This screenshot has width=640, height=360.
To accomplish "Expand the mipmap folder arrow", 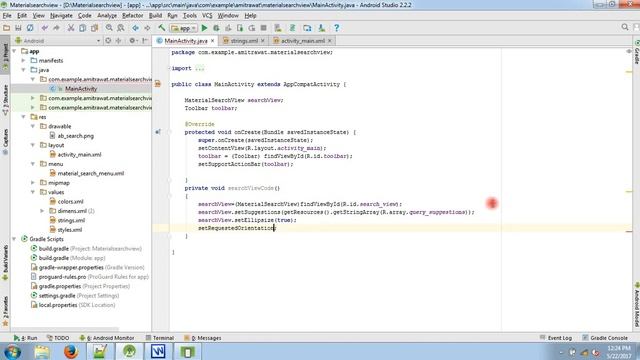I will [33, 182].
